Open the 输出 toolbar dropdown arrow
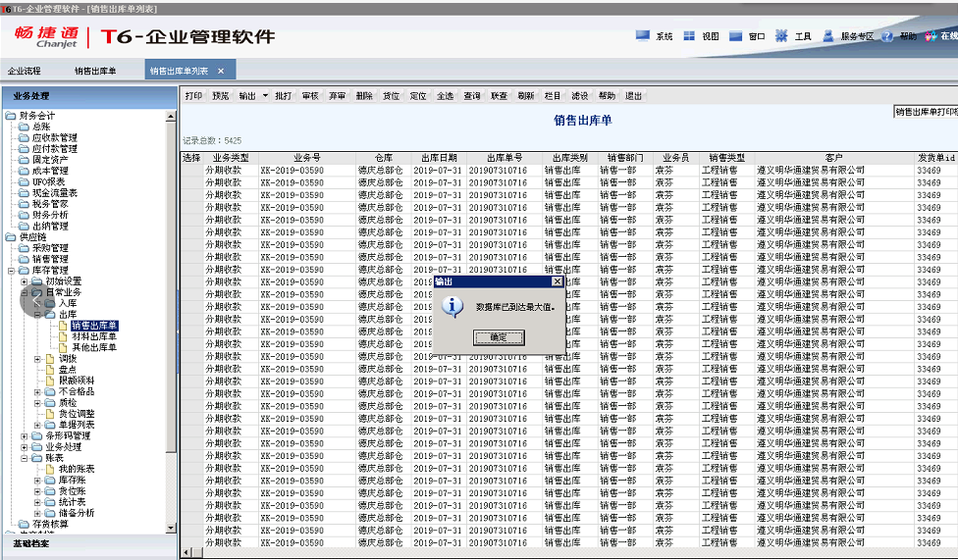The image size is (958, 560). 265,96
